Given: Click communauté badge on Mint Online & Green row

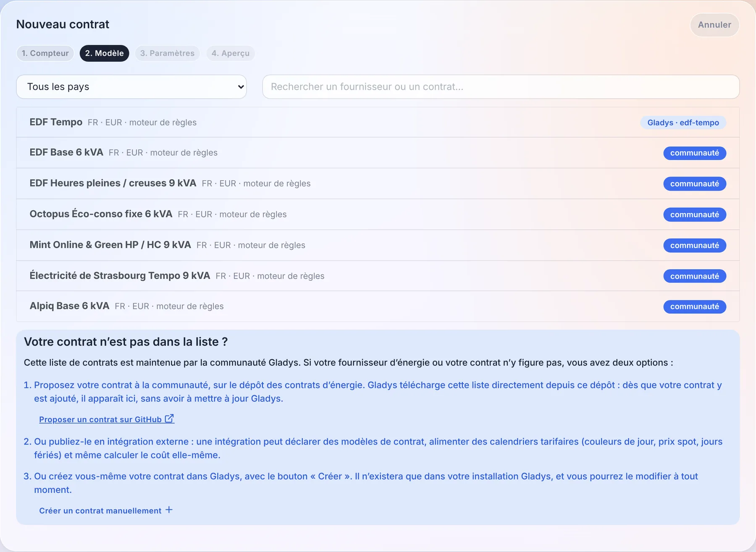Looking at the screenshot, I should [x=695, y=245].
